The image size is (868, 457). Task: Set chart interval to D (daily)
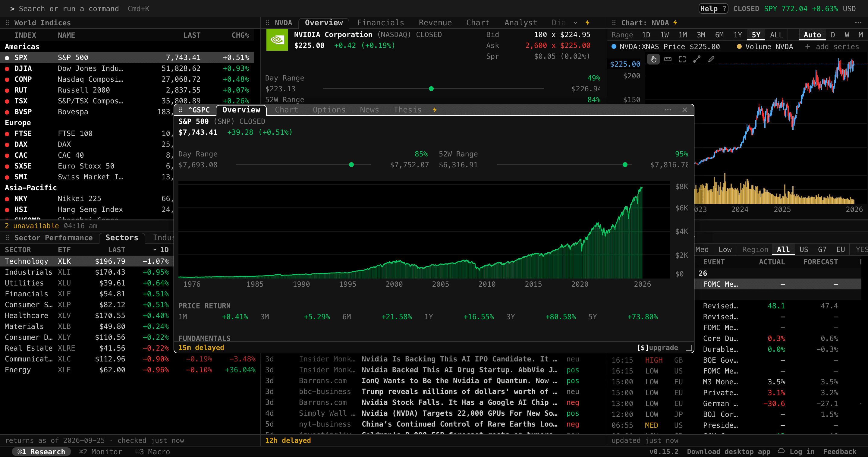click(x=833, y=35)
